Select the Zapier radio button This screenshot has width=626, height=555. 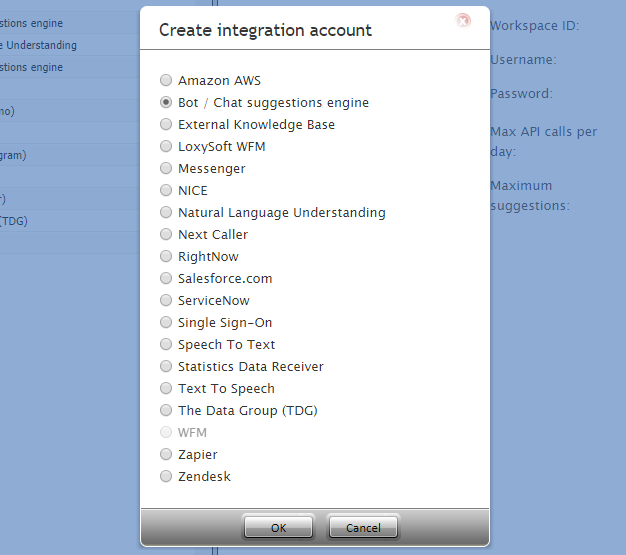pos(166,454)
